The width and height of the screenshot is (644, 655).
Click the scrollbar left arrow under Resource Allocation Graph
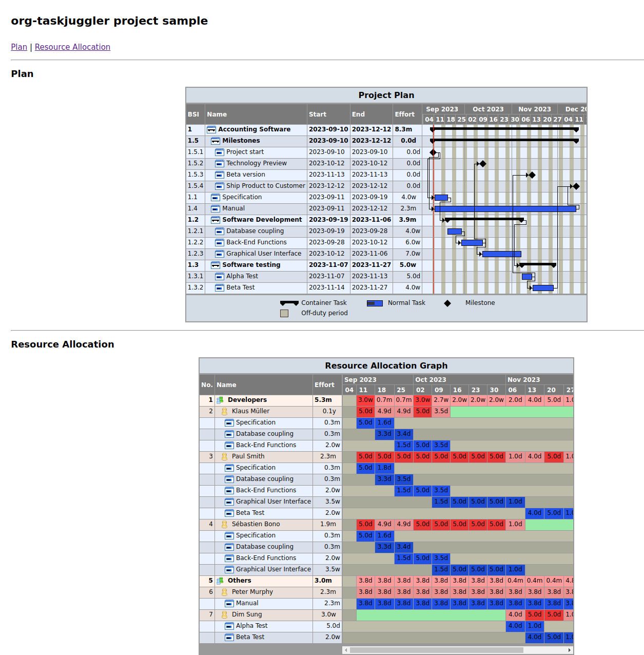346,650
